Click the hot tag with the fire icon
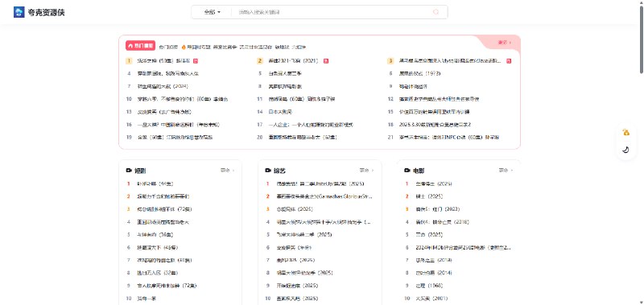This screenshot has width=644, height=305. (x=196, y=47)
